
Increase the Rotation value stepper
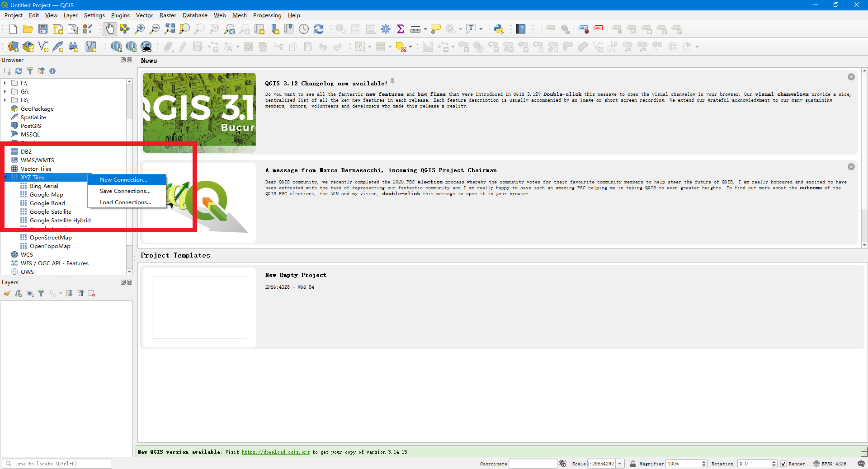pos(774,462)
